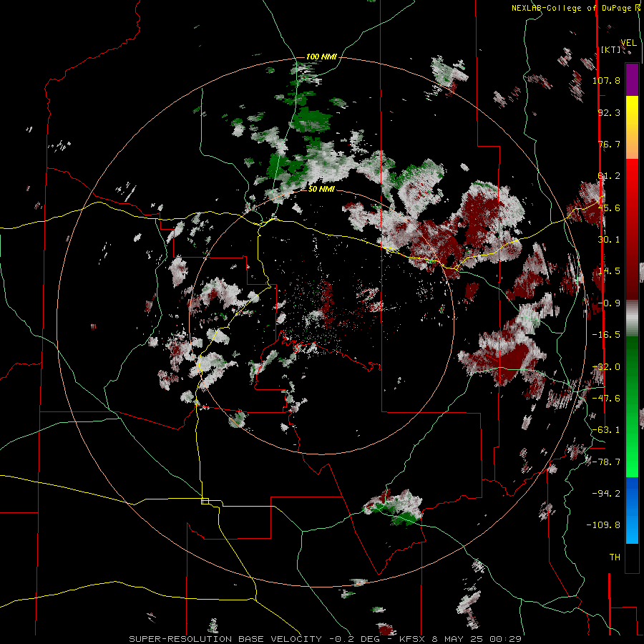Click the -47.6 value on velocity scale

[x=606, y=398]
